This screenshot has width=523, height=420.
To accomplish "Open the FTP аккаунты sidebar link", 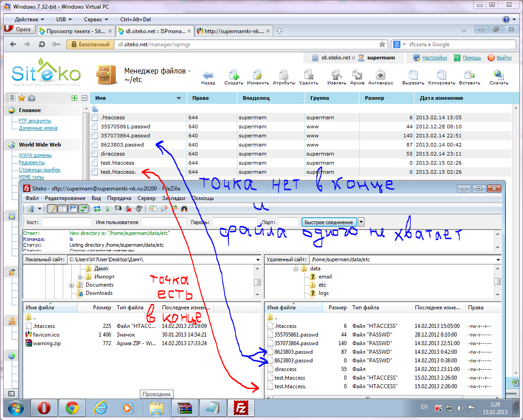I will pos(35,121).
